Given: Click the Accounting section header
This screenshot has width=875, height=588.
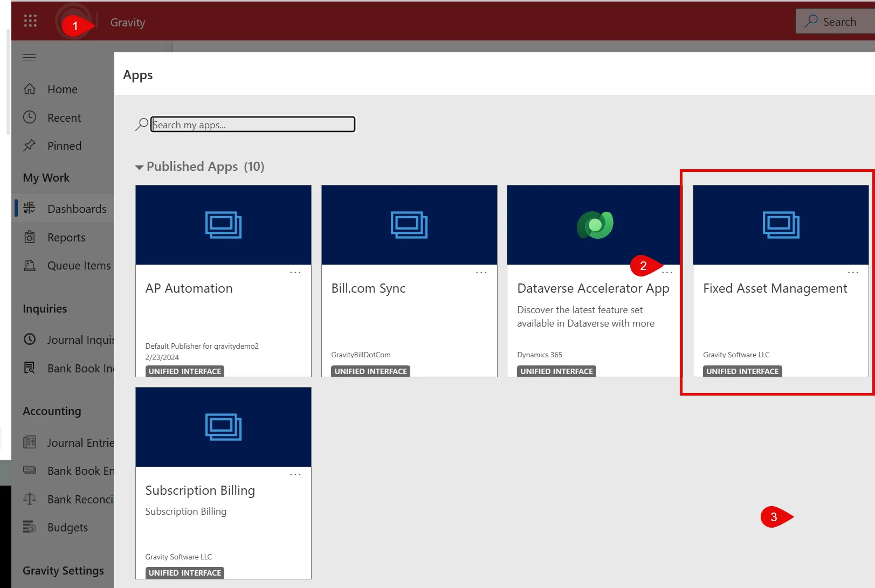Looking at the screenshot, I should tap(52, 411).
